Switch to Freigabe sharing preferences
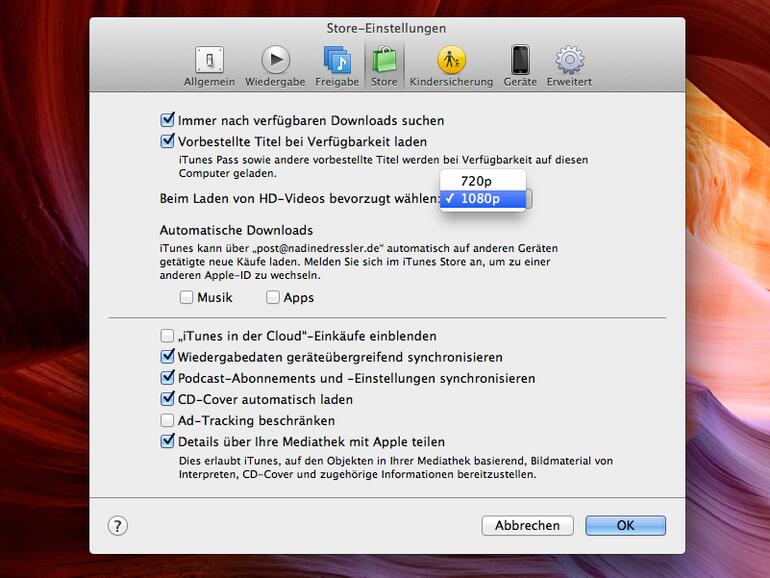 coord(337,66)
